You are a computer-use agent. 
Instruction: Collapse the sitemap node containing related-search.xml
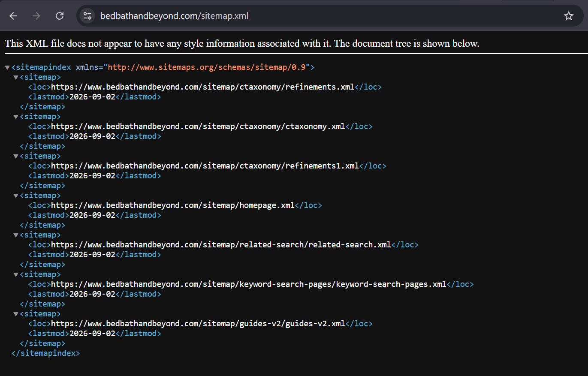[16, 235]
